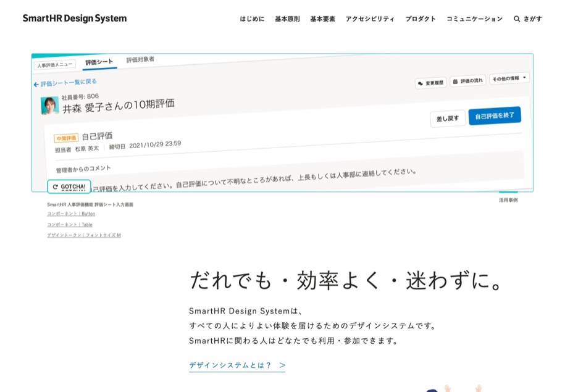Viewport: 565px width, 392px height.
Task: Click the caption SmartHR 人事評価機能 評価シート入力画面
Action: [90, 204]
